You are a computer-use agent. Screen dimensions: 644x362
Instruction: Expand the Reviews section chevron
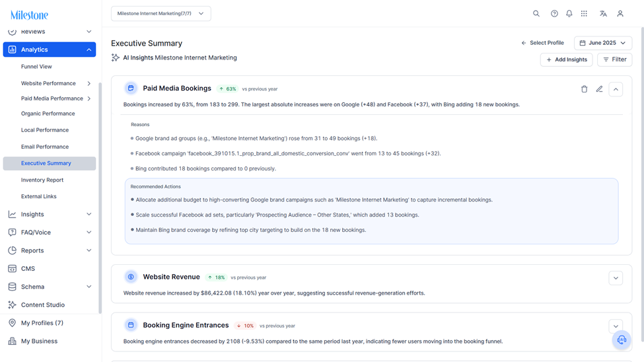(x=89, y=32)
